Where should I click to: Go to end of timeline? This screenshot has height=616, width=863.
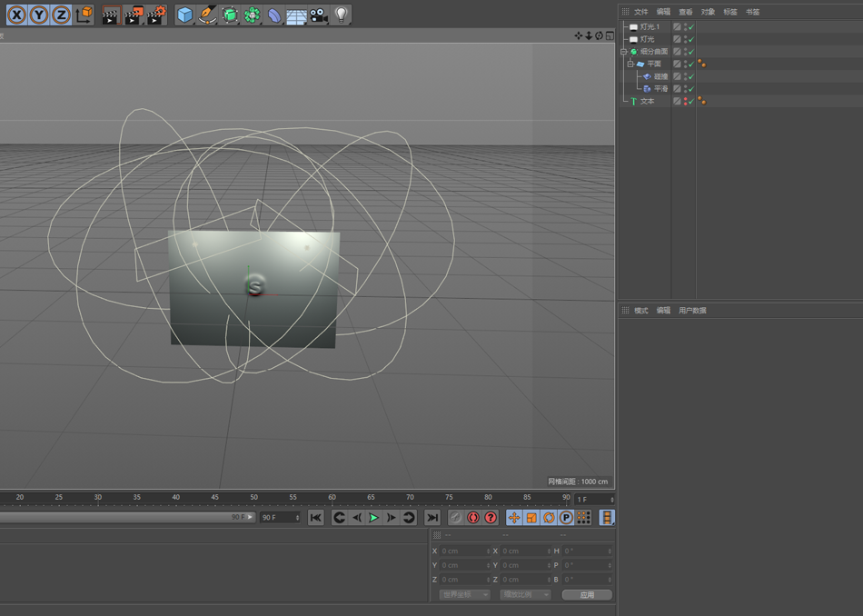point(432,518)
